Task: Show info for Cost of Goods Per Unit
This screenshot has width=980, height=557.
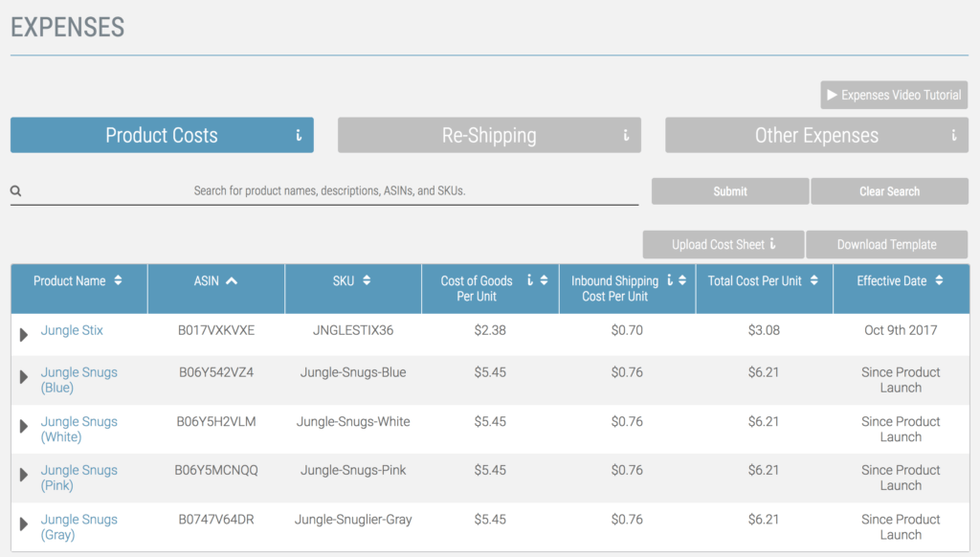Action: pos(530,280)
